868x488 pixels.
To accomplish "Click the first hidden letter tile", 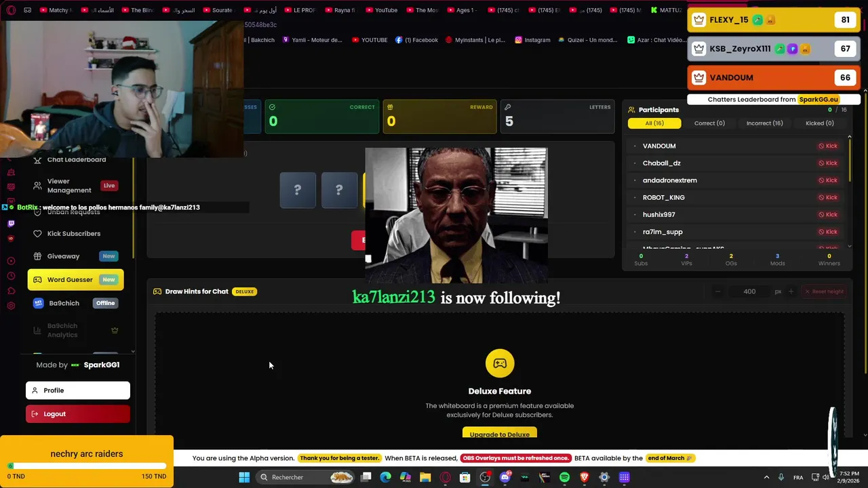I will (298, 190).
